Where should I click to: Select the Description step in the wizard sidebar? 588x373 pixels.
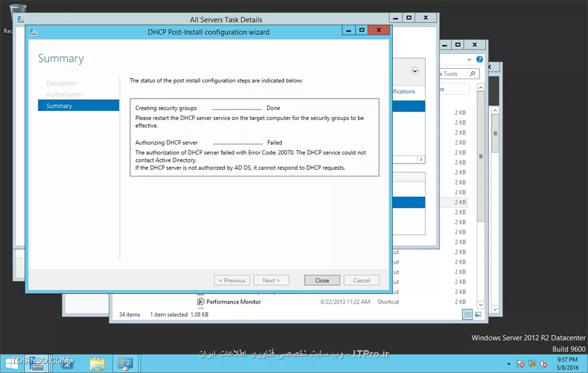[61, 83]
